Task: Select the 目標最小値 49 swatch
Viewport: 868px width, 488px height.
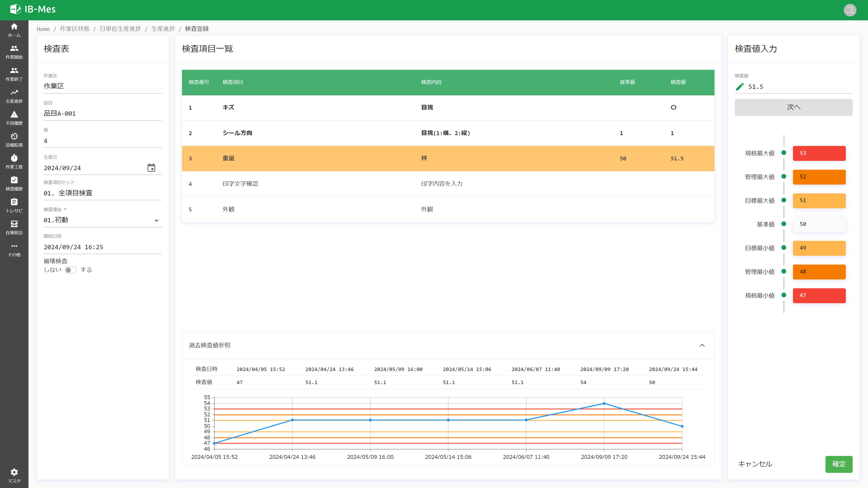Action: tap(819, 248)
